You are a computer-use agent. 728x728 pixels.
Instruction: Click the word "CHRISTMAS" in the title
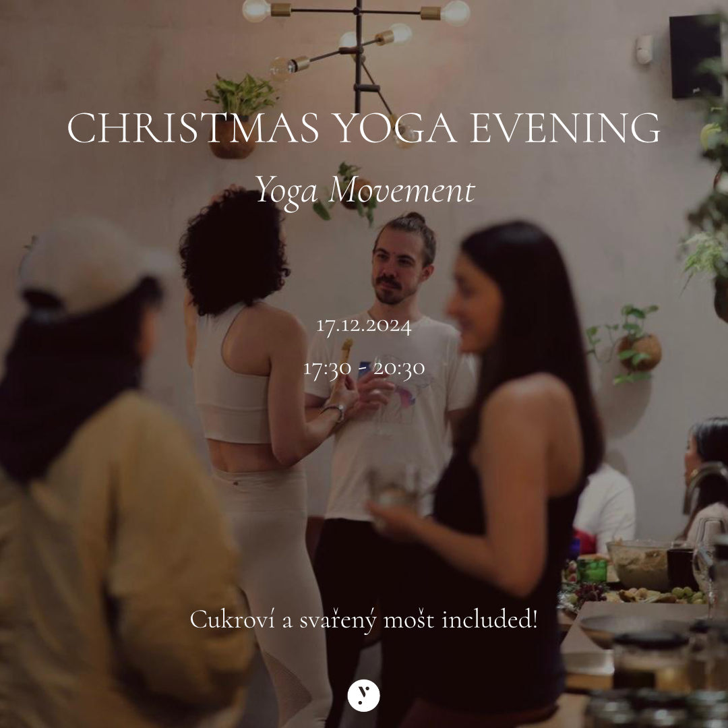pos(193,127)
